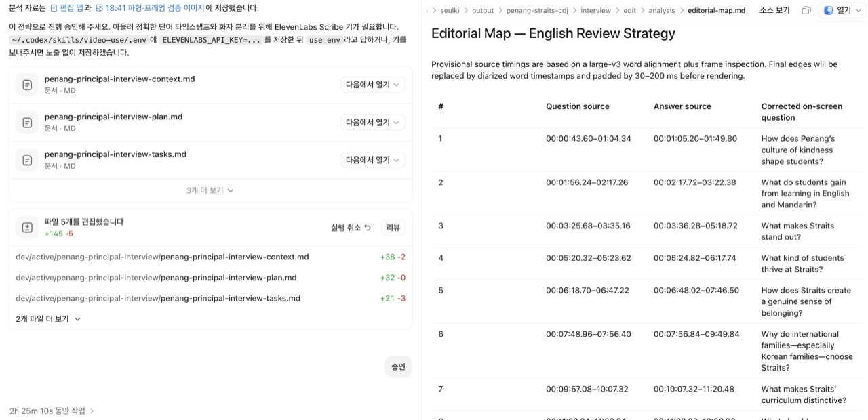This screenshot has height=420, width=868.
Task: Select the output breadcrumb segment
Action: click(x=483, y=11)
